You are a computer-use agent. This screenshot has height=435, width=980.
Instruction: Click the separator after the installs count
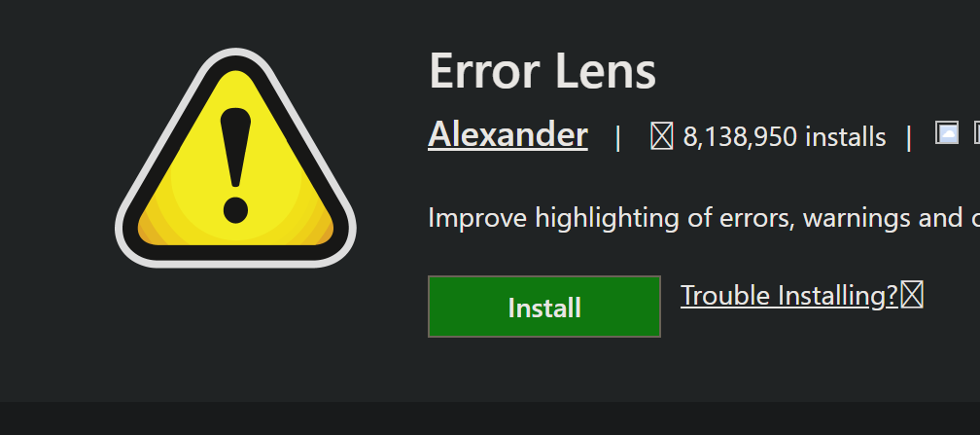(909, 137)
